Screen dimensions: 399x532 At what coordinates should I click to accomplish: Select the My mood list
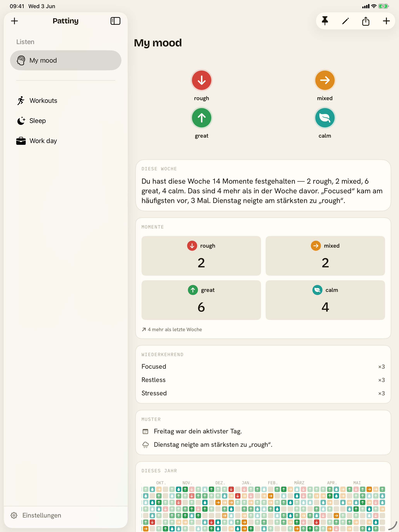tap(66, 60)
